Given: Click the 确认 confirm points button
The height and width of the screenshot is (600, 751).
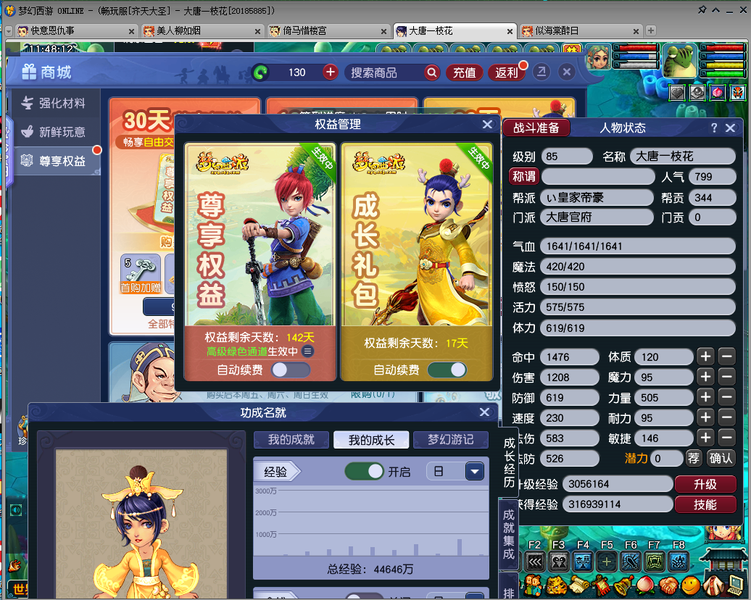Looking at the screenshot, I should 720,458.
